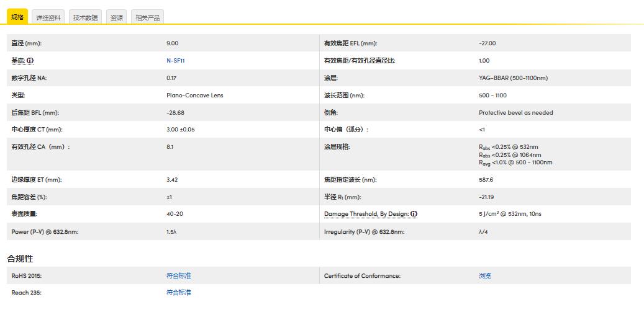Select centering value <1
The height and width of the screenshot is (320, 644).
482,130
